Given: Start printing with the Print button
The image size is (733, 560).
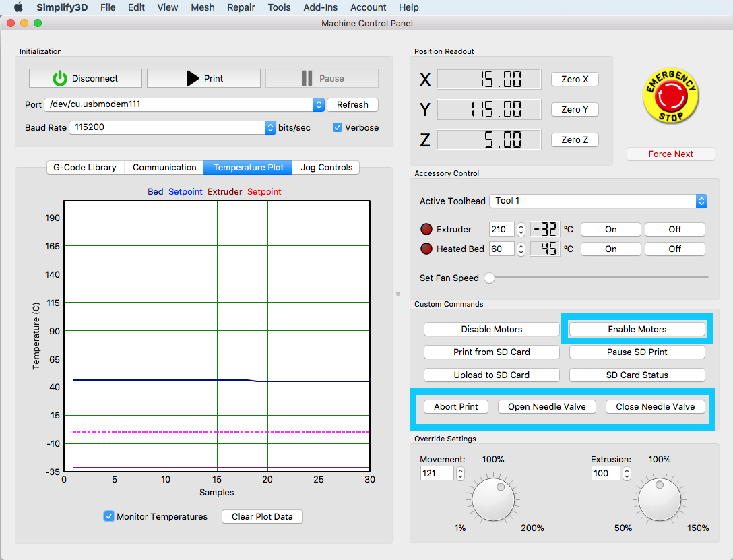Looking at the screenshot, I should point(204,78).
